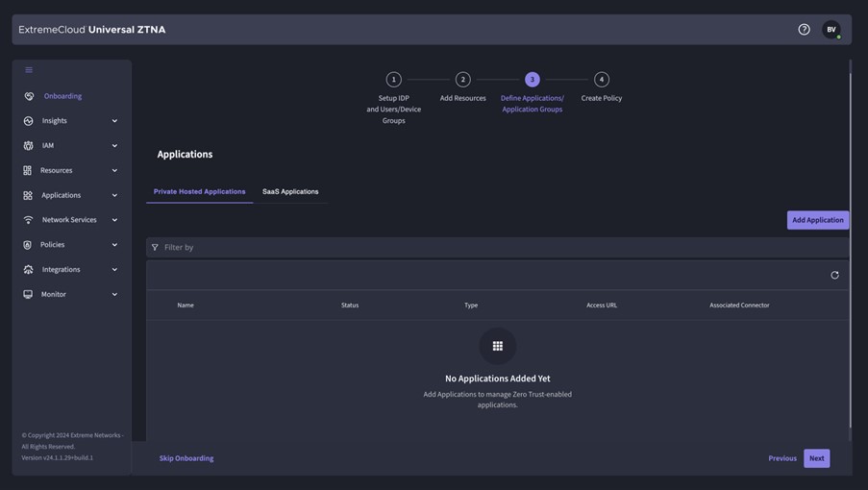This screenshot has width=868, height=490.
Task: Click the BV user avatar
Action: click(x=831, y=30)
